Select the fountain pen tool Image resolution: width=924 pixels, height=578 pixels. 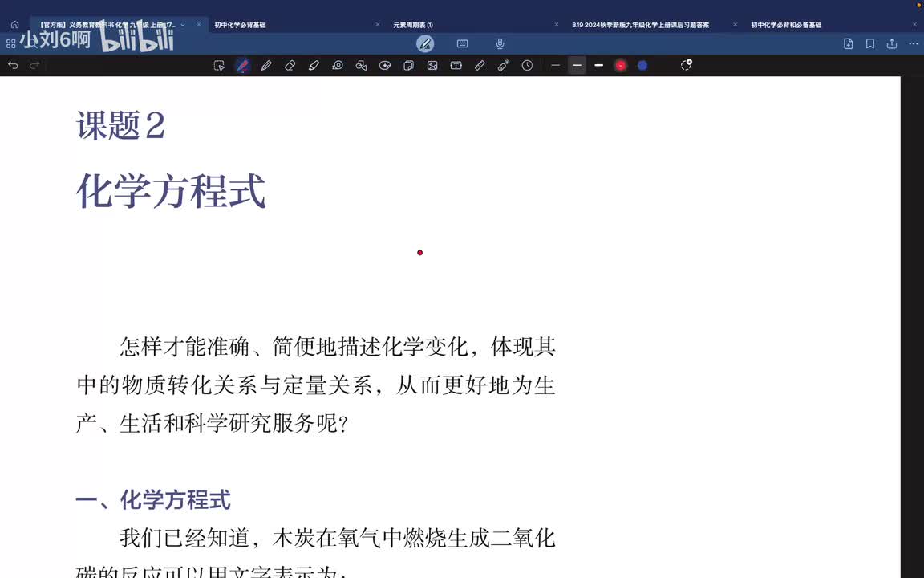pos(243,66)
